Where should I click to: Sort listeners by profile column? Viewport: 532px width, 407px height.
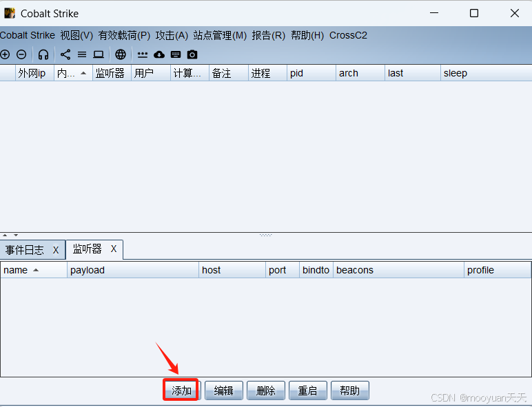497,270
